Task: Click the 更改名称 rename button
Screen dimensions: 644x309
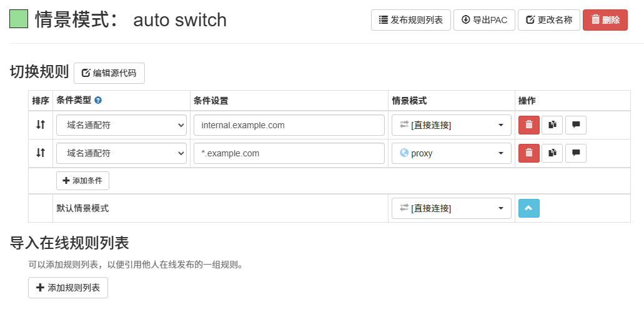Action: pyautogui.click(x=548, y=20)
